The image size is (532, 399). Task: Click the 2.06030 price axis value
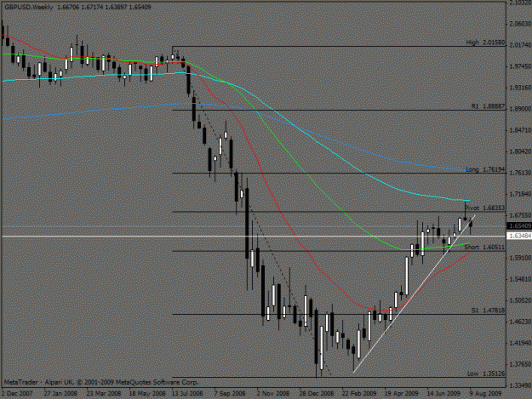520,24
